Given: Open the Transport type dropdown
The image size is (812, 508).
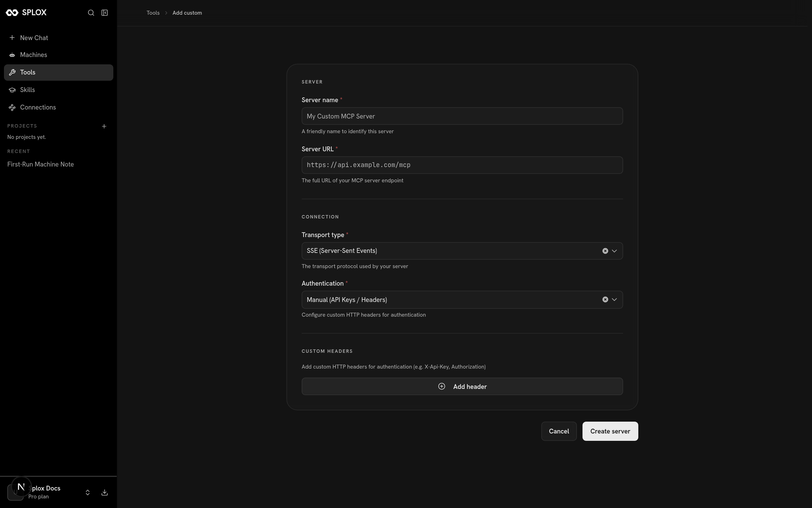Looking at the screenshot, I should point(462,251).
